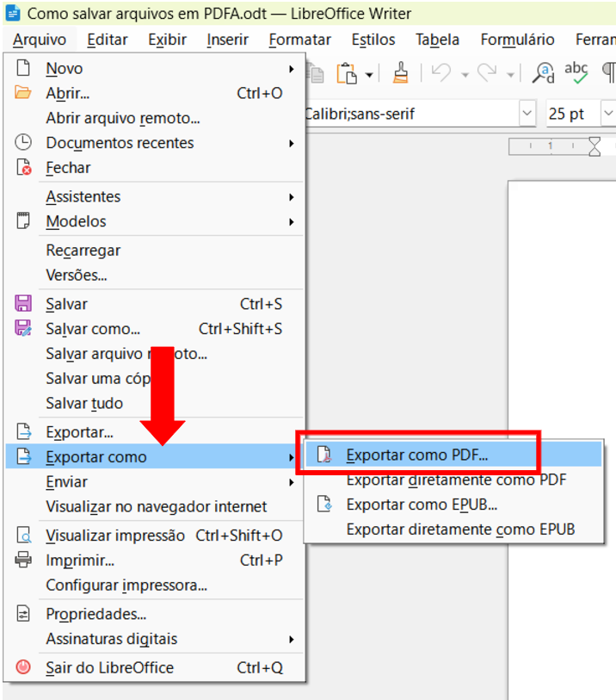Select the Clone Formatting paintbrush icon

pyautogui.click(x=400, y=74)
